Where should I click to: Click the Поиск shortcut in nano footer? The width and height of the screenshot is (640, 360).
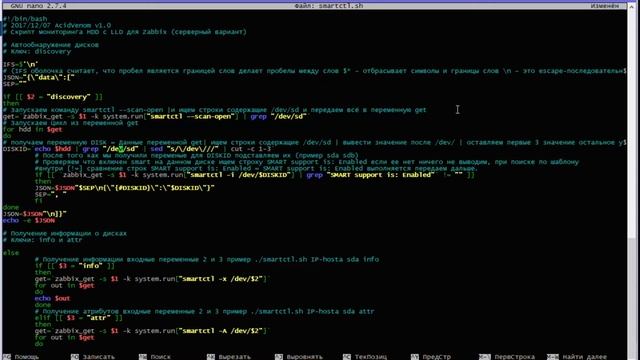[x=155, y=357]
